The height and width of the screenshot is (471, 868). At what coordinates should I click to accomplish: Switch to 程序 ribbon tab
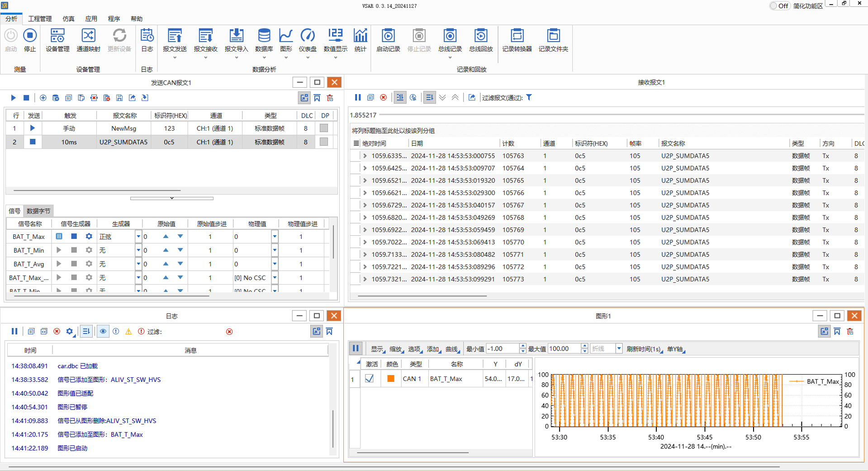[114, 19]
